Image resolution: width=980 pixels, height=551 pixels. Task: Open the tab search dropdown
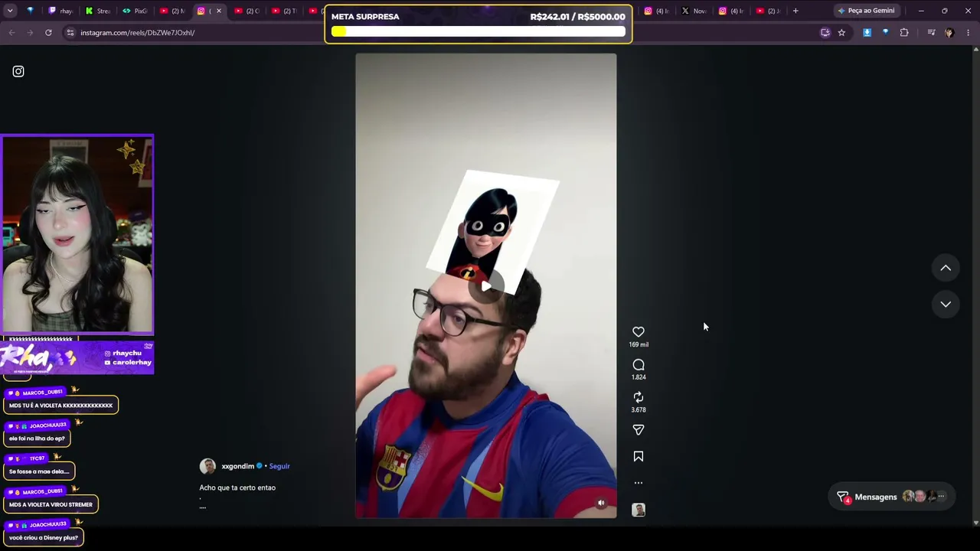coord(10,11)
